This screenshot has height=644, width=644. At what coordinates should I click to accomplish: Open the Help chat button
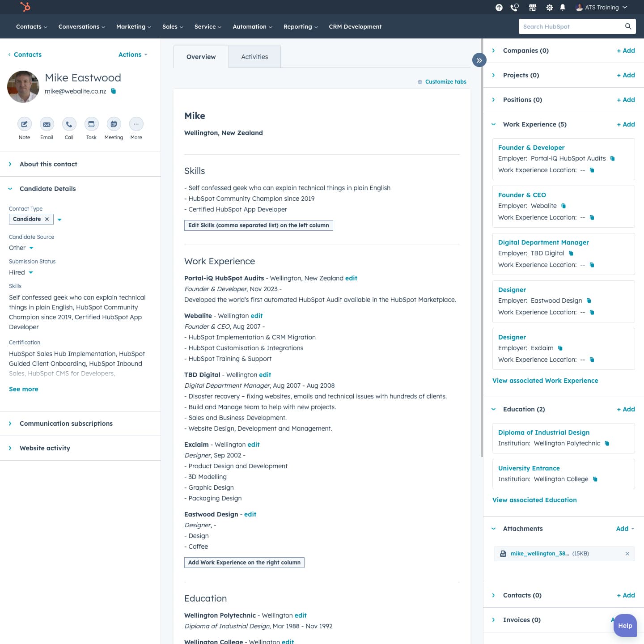625,626
